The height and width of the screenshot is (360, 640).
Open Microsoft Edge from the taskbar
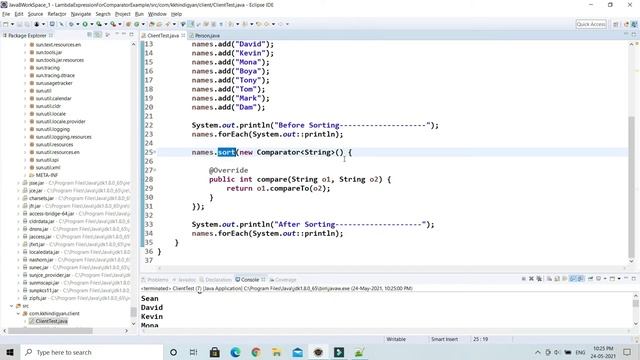tap(236, 352)
